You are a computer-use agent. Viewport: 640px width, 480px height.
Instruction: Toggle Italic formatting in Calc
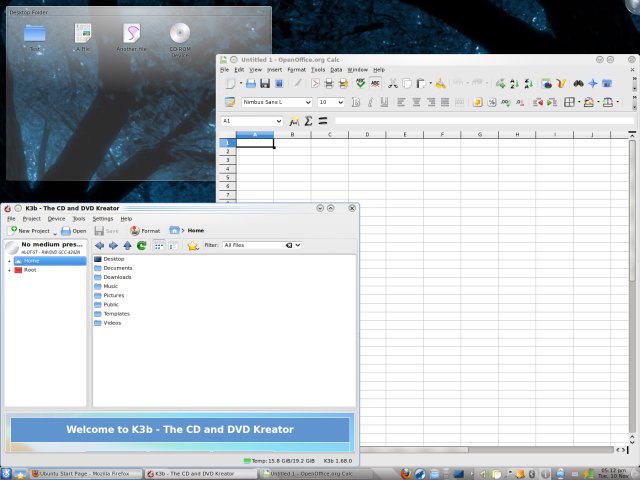coord(370,102)
